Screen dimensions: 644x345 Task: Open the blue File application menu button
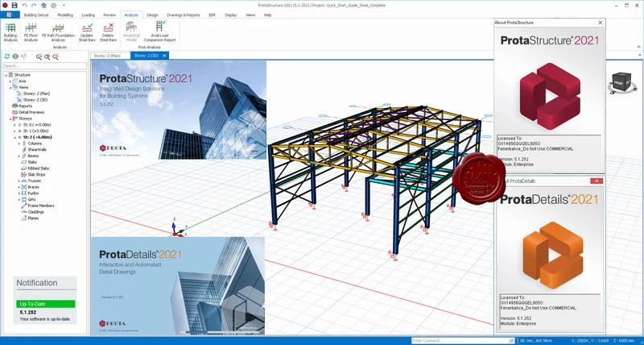pos(10,15)
